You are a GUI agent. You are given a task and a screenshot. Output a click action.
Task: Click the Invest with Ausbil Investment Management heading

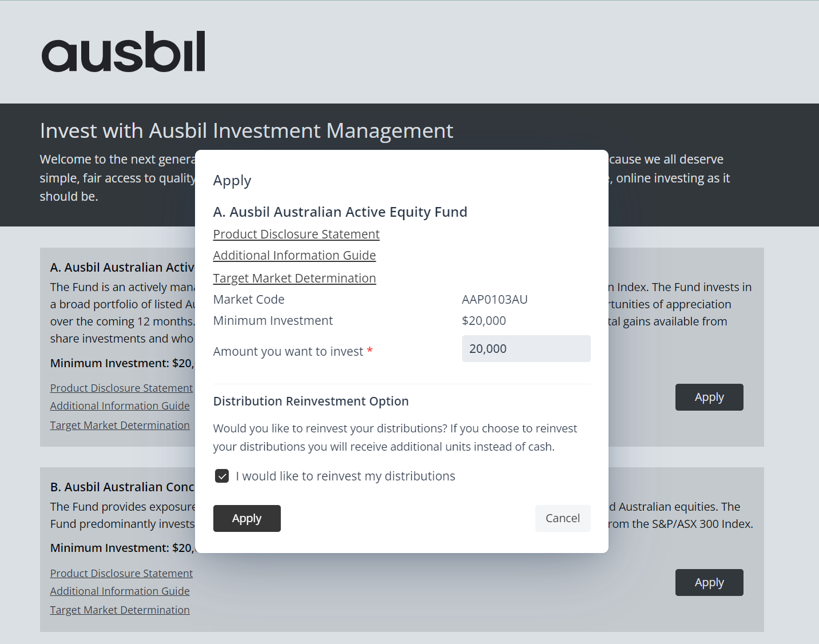247,131
